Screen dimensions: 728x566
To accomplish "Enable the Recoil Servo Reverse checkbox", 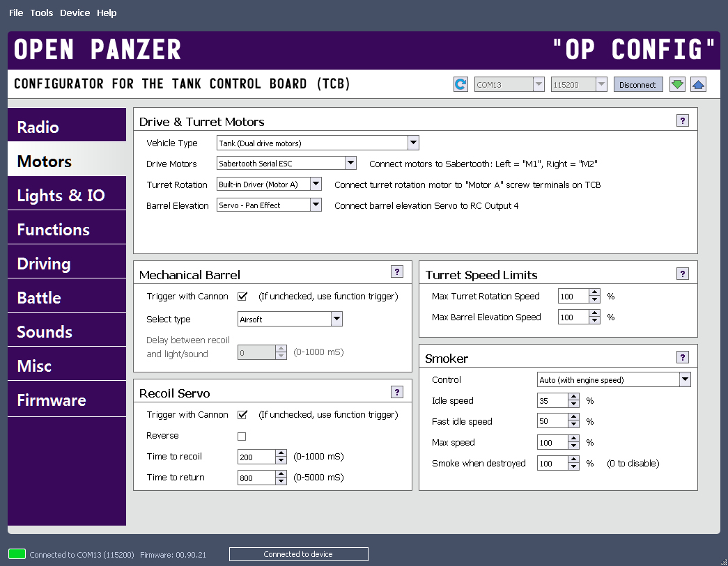I will click(242, 437).
